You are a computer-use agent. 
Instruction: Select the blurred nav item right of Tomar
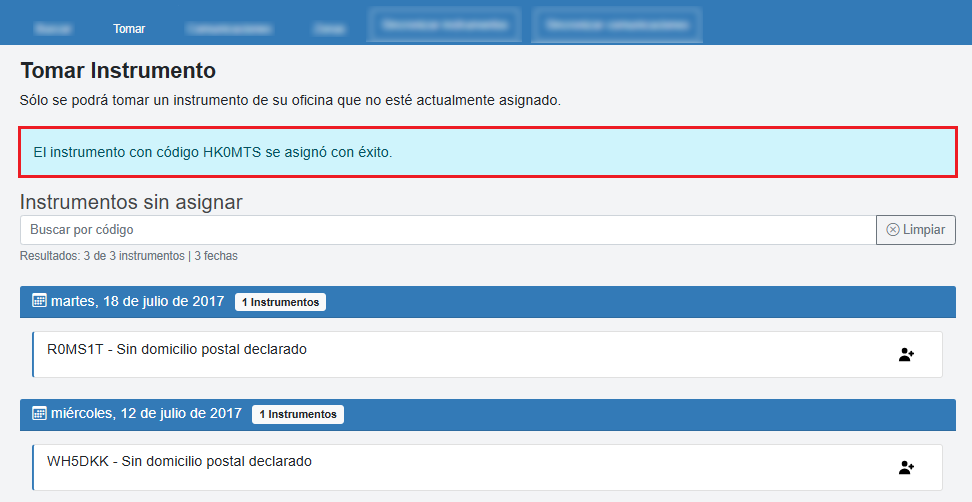tap(227, 28)
